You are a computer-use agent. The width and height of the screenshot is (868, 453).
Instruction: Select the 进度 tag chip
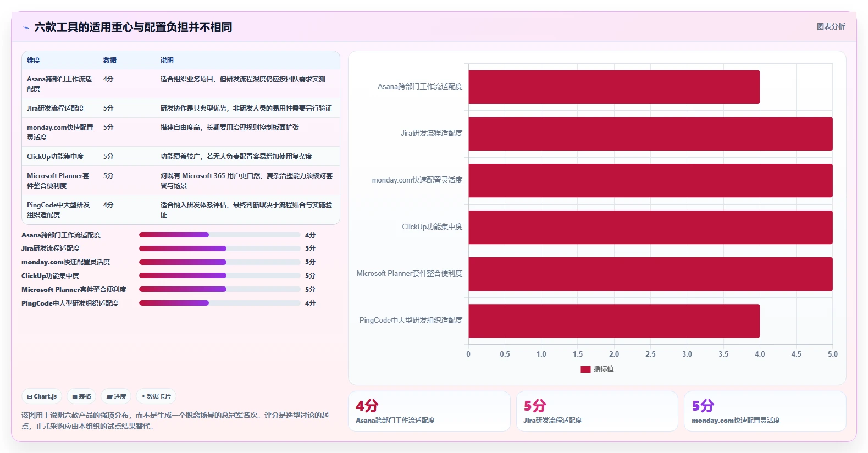pyautogui.click(x=116, y=396)
